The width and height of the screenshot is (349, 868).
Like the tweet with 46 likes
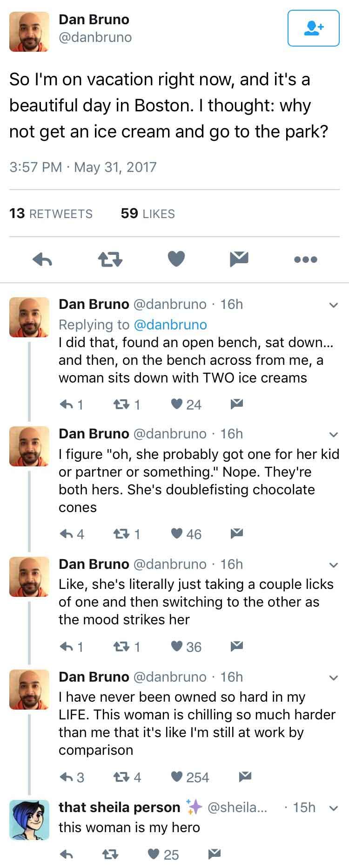177,533
